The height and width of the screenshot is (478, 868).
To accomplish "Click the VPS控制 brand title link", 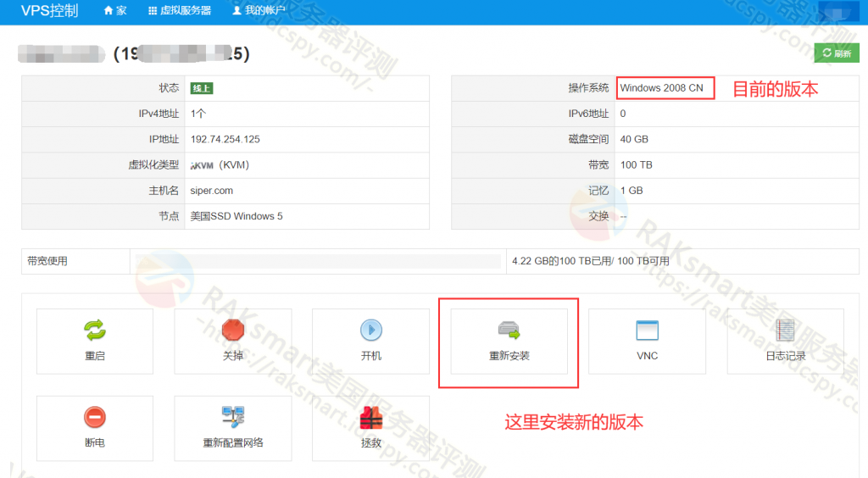I will tap(49, 10).
